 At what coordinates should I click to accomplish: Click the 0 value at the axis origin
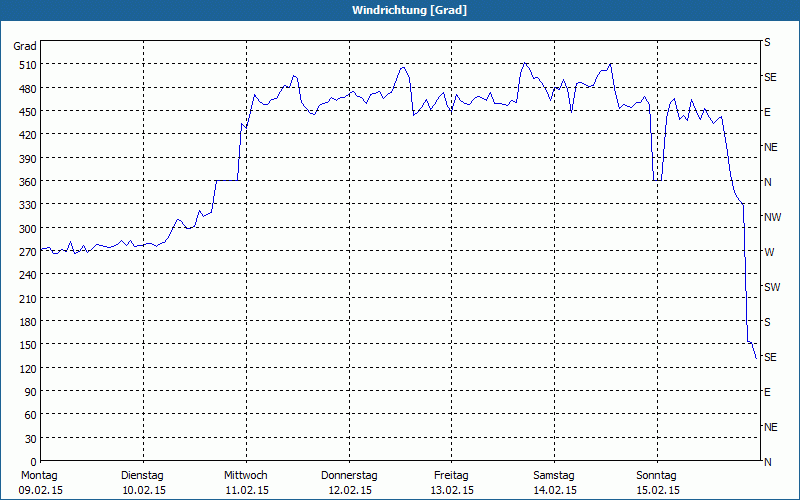point(34,462)
